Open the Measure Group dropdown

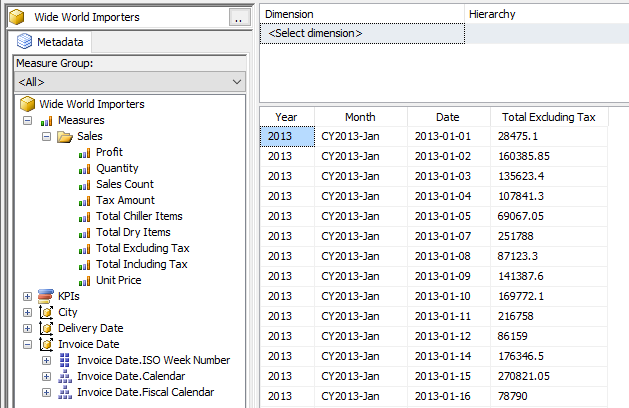coord(236,81)
